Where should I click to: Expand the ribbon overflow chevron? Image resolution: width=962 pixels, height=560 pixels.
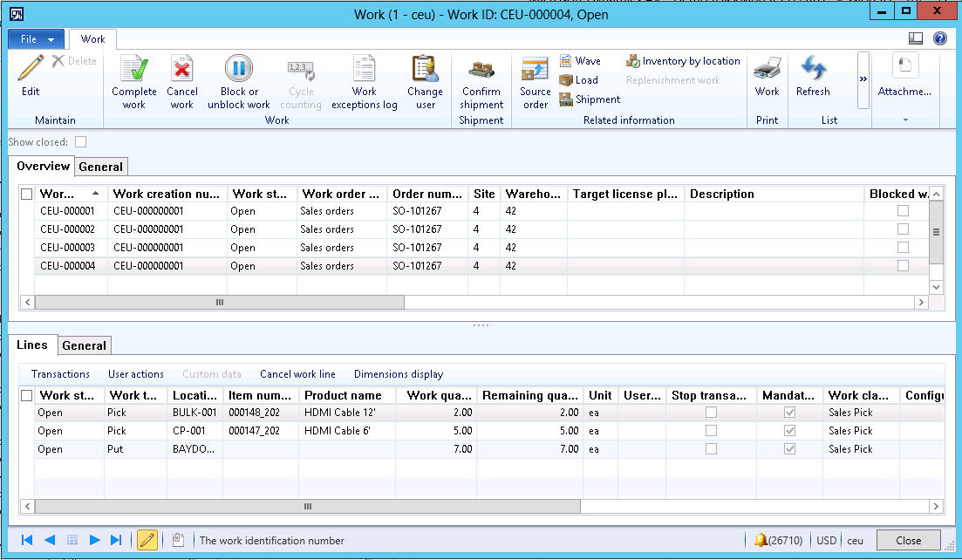(x=863, y=79)
